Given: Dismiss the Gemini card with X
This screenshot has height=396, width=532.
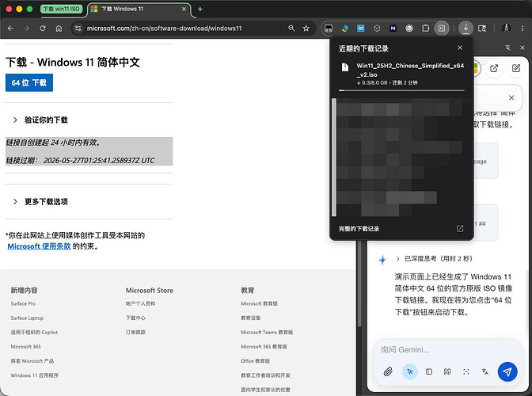Looking at the screenshot, I should 511,97.
